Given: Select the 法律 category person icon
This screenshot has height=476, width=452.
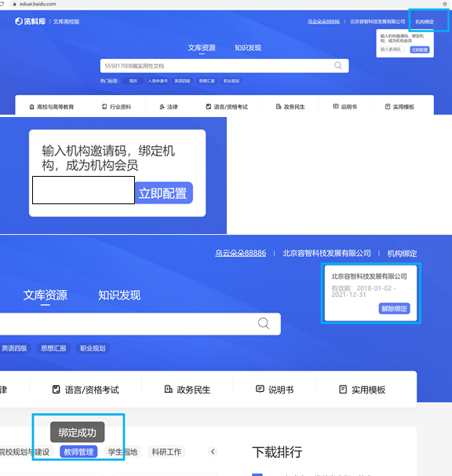Looking at the screenshot, I should point(162,107).
